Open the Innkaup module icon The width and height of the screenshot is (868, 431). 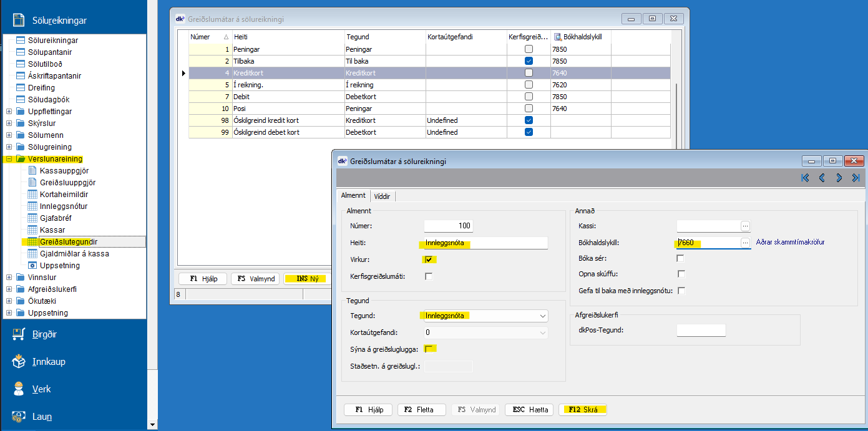19,362
